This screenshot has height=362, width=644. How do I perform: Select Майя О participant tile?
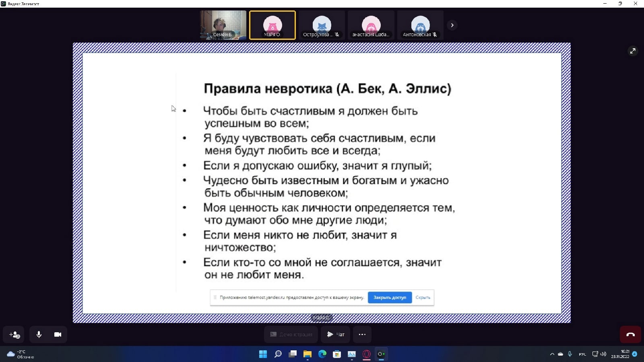(x=272, y=25)
